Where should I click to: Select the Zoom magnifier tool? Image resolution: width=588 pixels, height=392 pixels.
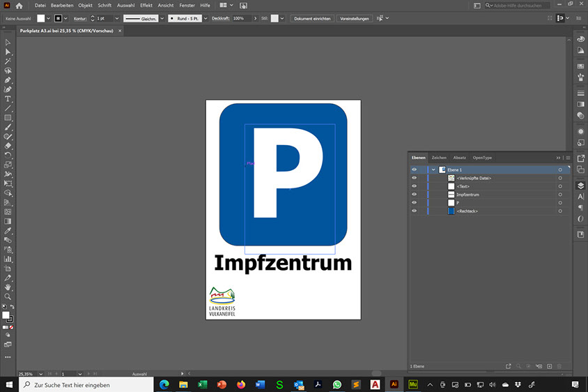(8, 296)
